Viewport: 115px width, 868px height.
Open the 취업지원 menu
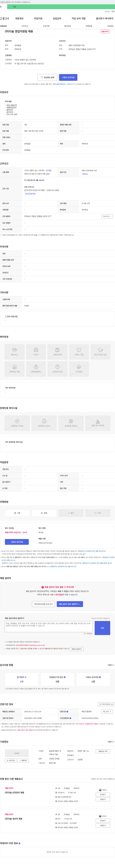click(x=38, y=18)
